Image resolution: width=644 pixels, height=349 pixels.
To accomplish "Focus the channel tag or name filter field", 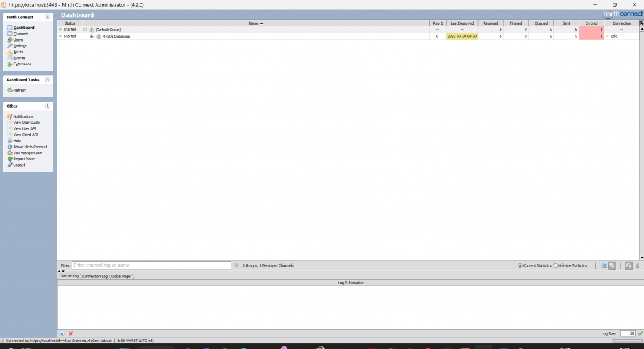I will 152,265.
